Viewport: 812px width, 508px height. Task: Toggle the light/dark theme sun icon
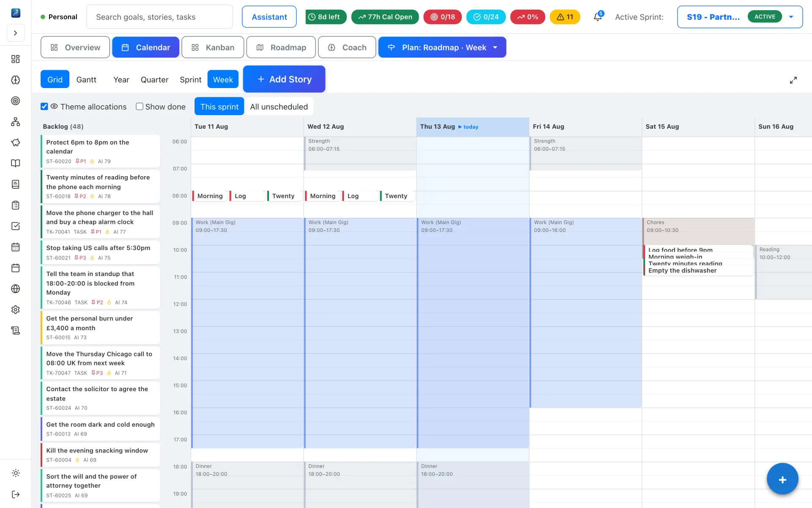pos(16,473)
